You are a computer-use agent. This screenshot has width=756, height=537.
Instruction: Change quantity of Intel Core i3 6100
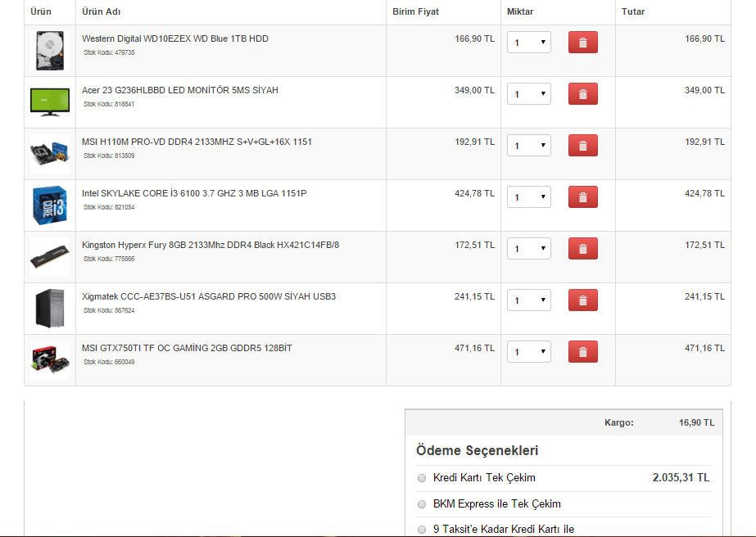pyautogui.click(x=529, y=197)
